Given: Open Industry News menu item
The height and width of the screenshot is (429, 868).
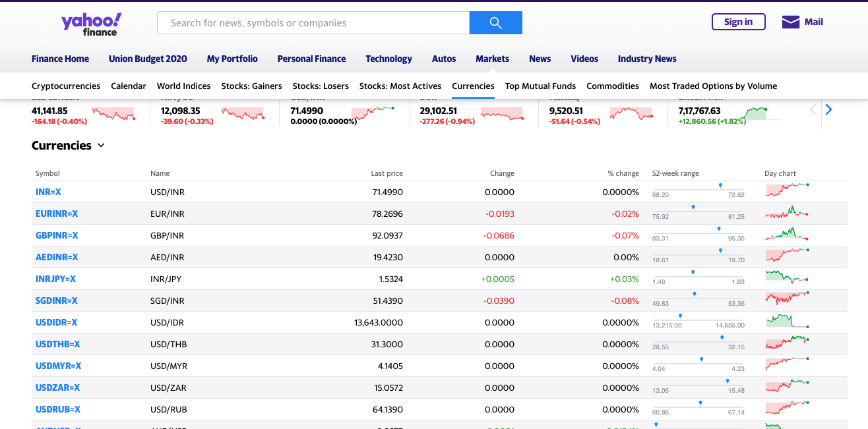Looking at the screenshot, I should coord(647,59).
